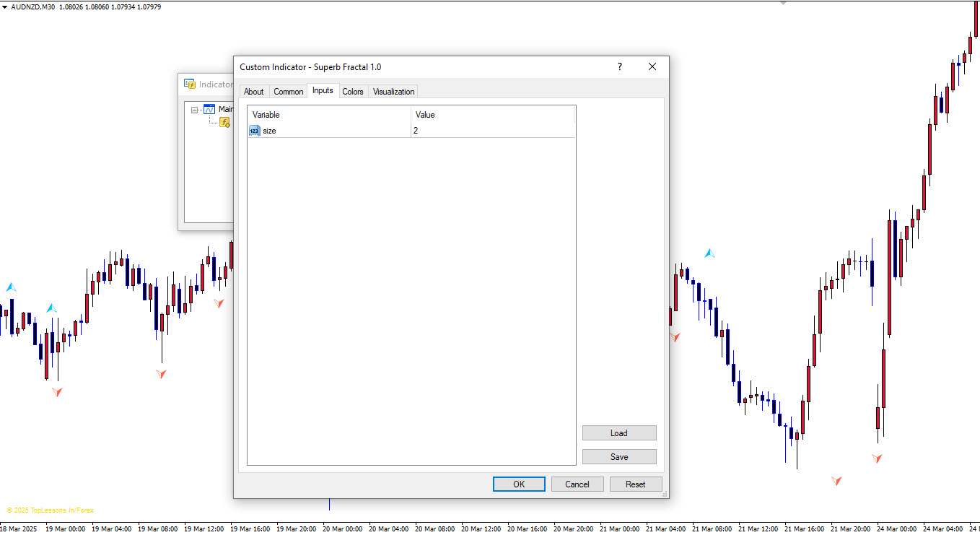The width and height of the screenshot is (980, 535).
Task: Click the Value column header
Action: [493, 115]
